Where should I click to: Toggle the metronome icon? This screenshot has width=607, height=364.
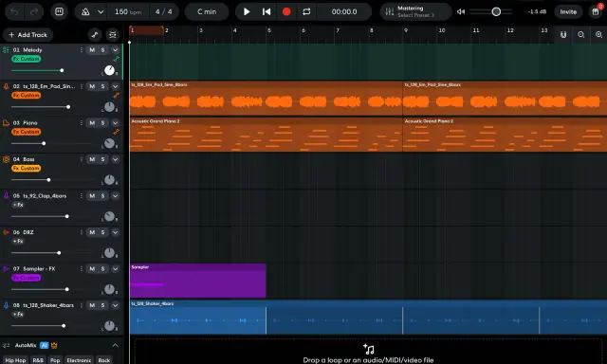85,11
